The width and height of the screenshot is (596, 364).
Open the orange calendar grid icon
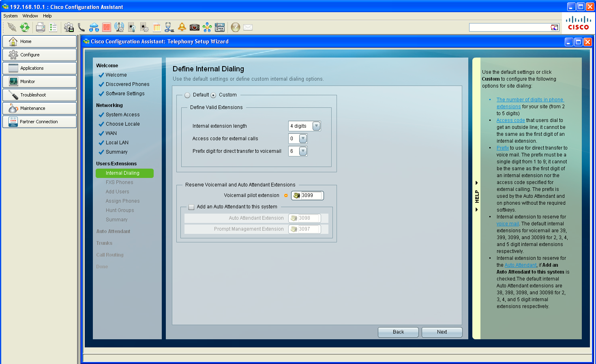pyautogui.click(x=157, y=27)
